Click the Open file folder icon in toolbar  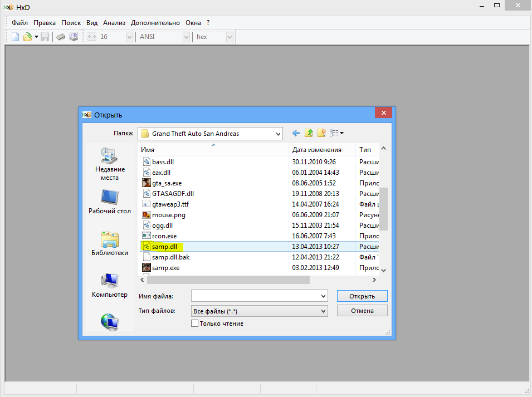tap(27, 37)
